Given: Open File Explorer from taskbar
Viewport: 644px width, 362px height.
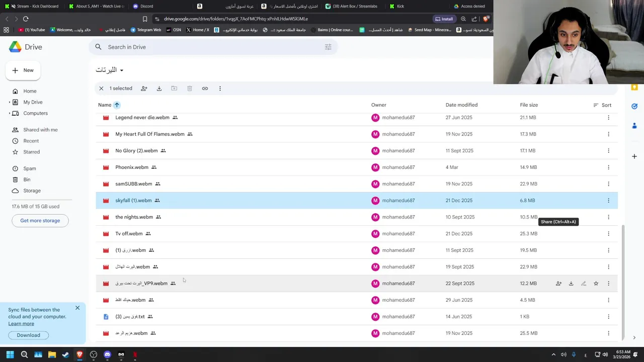Looking at the screenshot, I should 52,355.
